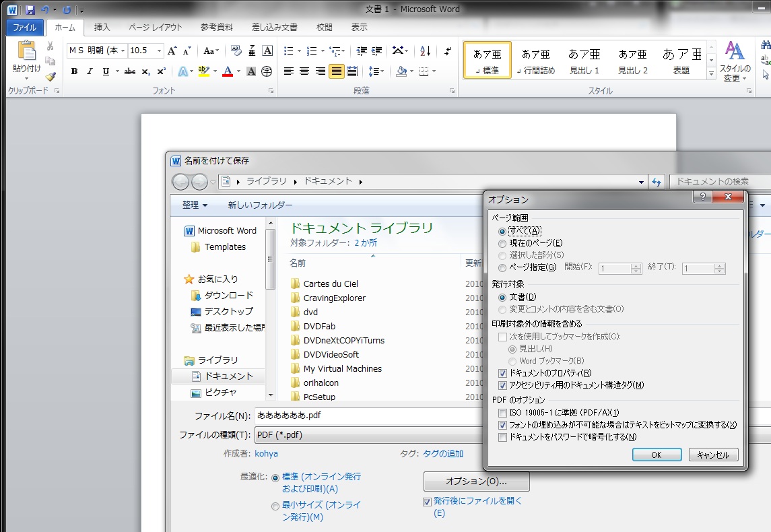Uncheck the ドキュメントのプロパティ checkbox
This screenshot has height=532, width=771.
coord(502,373)
